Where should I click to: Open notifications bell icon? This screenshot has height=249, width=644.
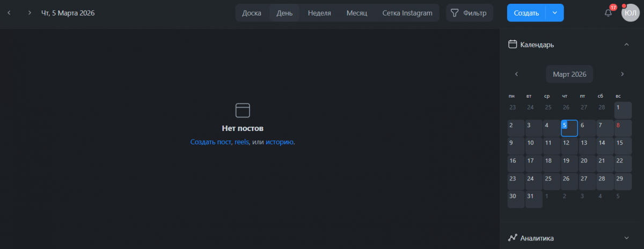pos(608,13)
